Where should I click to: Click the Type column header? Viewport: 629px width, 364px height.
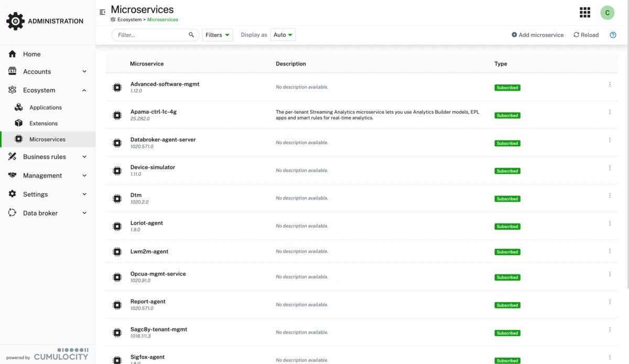[x=501, y=64]
